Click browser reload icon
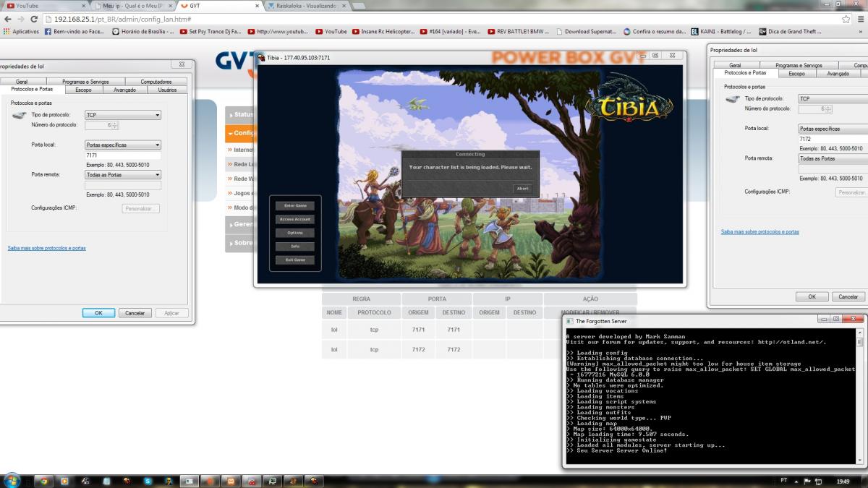Image resolution: width=868 pixels, height=488 pixels. click(x=35, y=19)
